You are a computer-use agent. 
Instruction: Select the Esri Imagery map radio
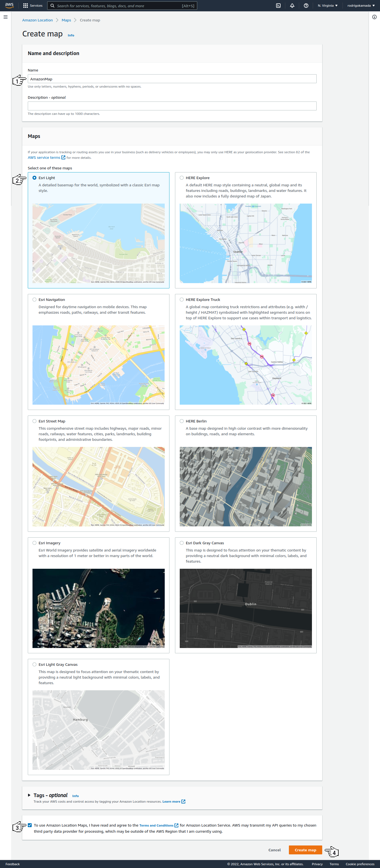tap(34, 543)
